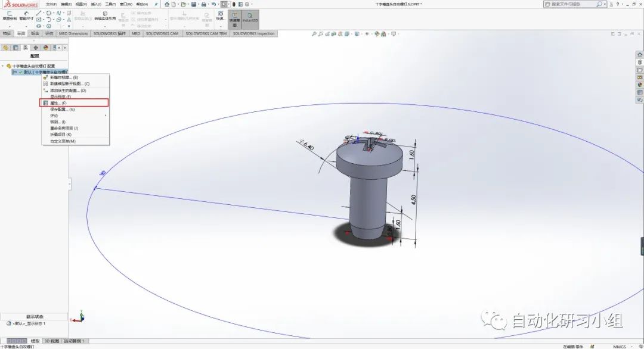Open the Options gear icon
Image resolution: width=644 pixels, height=349 pixels.
pyautogui.click(x=247, y=4)
